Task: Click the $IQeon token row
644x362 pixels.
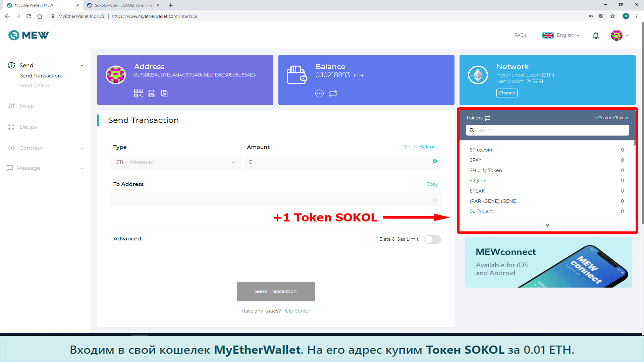Action: pos(547,181)
